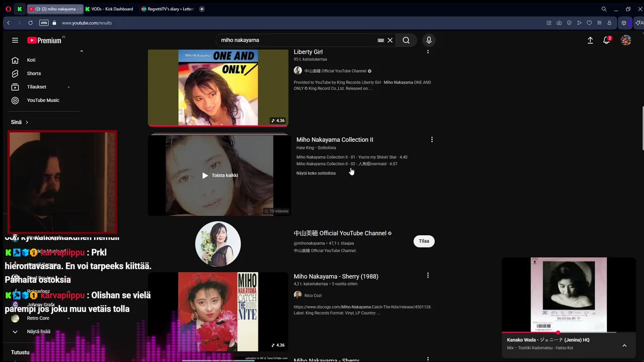Mute audio on the YouTube tab speaker icon
This screenshot has width=644, height=362.
click(x=38, y=9)
